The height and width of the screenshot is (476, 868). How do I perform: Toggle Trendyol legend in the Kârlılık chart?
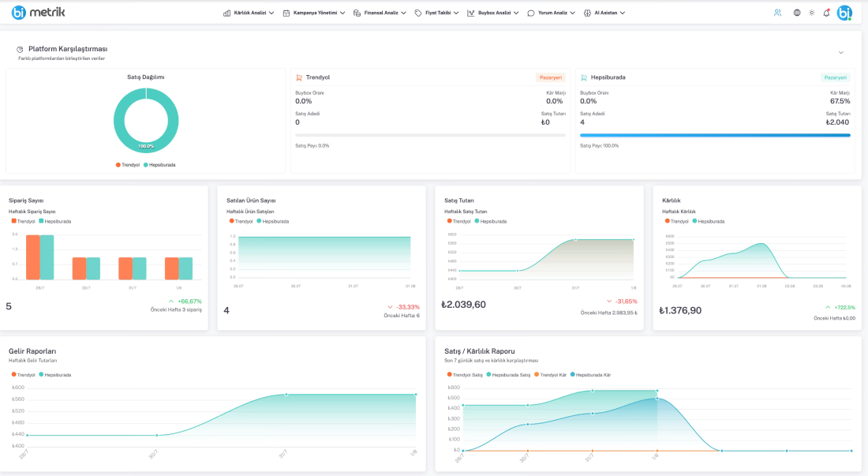676,221
